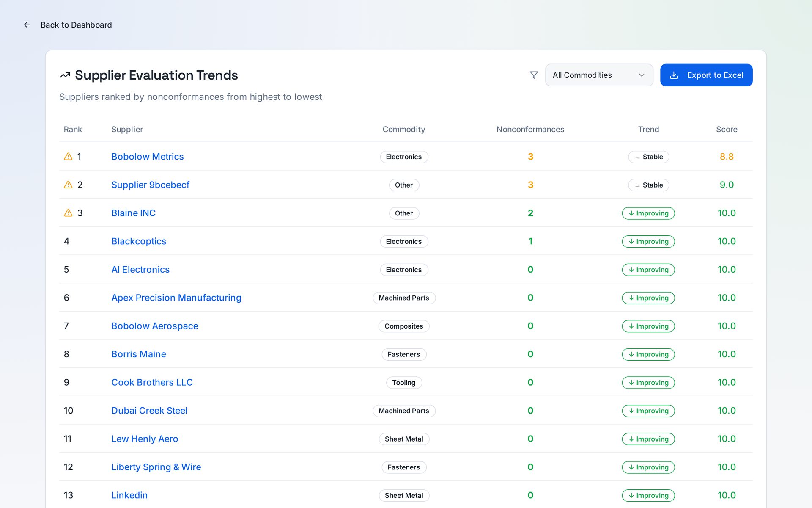Click warning icon for rank 3
This screenshot has width=812, height=508.
tap(68, 213)
